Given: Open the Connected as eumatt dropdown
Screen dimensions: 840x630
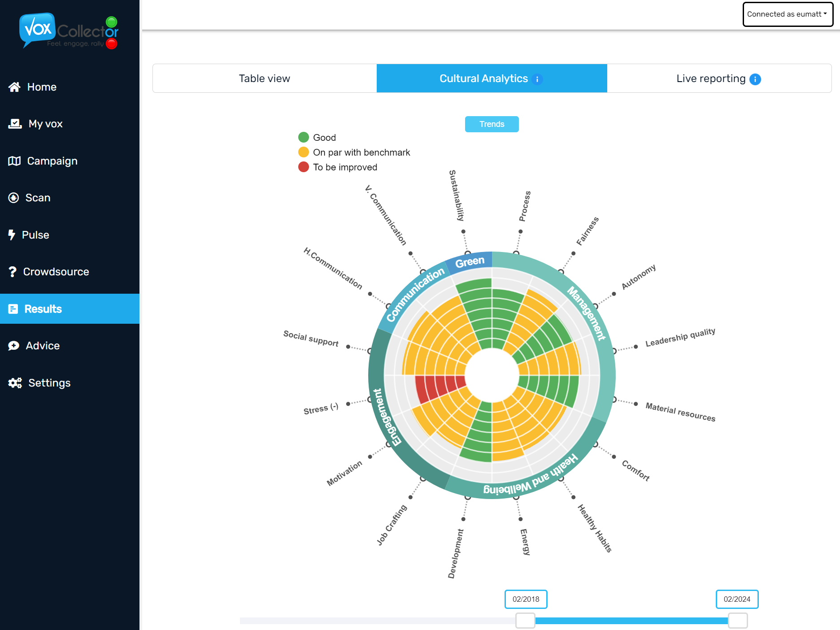Looking at the screenshot, I should (788, 14).
